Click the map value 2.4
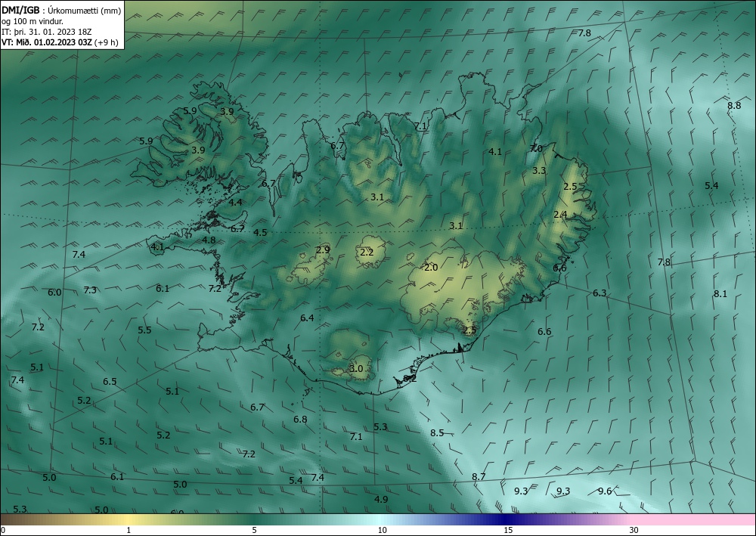 [560, 215]
